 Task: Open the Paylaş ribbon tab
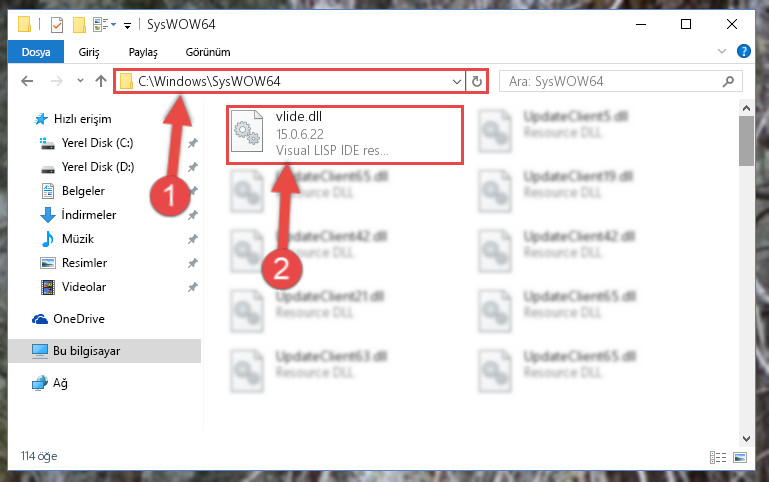point(143,52)
